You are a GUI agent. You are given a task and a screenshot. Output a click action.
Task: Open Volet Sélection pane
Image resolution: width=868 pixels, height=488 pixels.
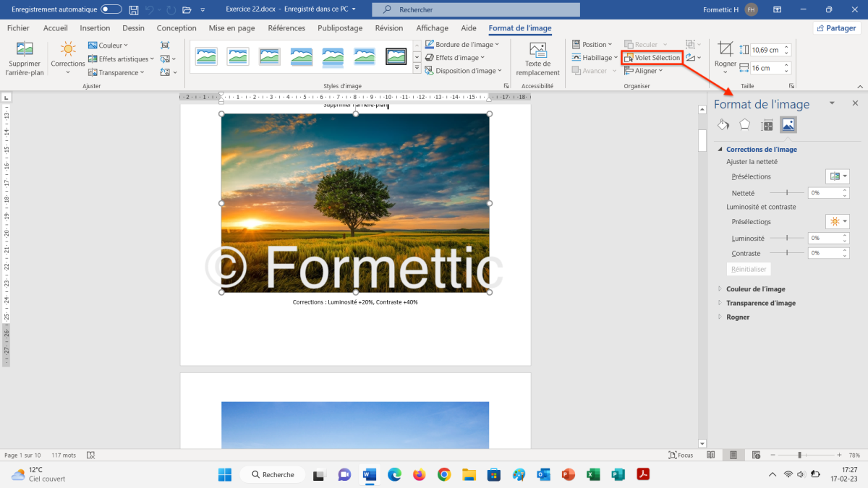pyautogui.click(x=652, y=58)
